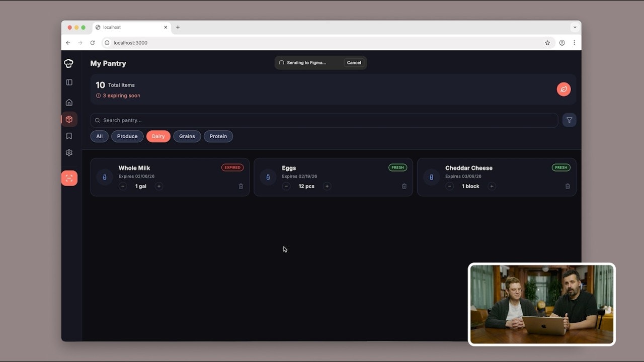
Task: Decrease Whole Milk quantity
Action: tap(123, 186)
